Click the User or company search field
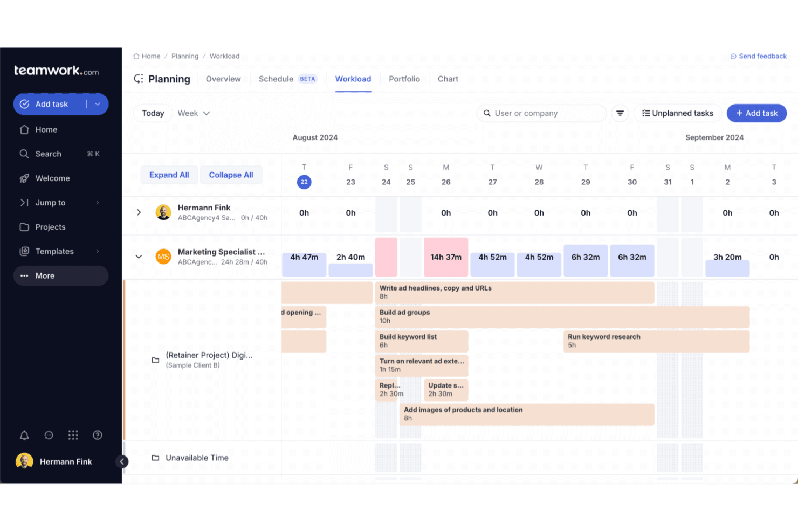Image resolution: width=798 pixels, height=532 pixels. pos(542,113)
